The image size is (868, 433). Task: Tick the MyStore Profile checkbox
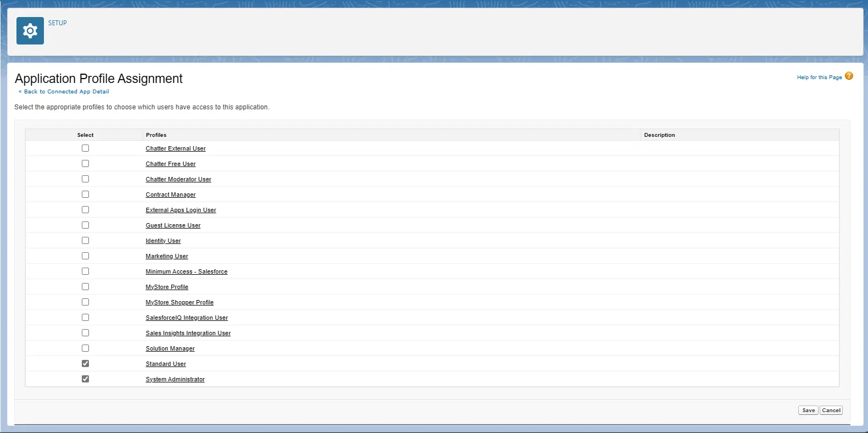[85, 286]
